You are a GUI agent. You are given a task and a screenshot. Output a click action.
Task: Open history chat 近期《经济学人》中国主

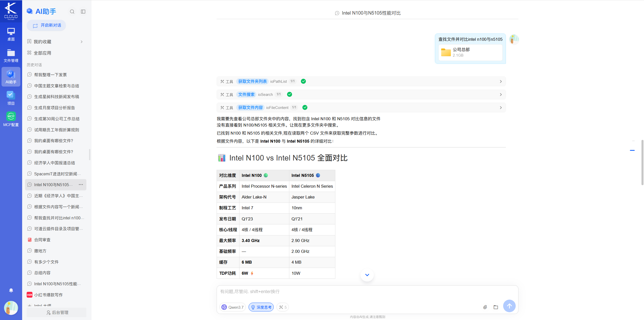point(56,196)
